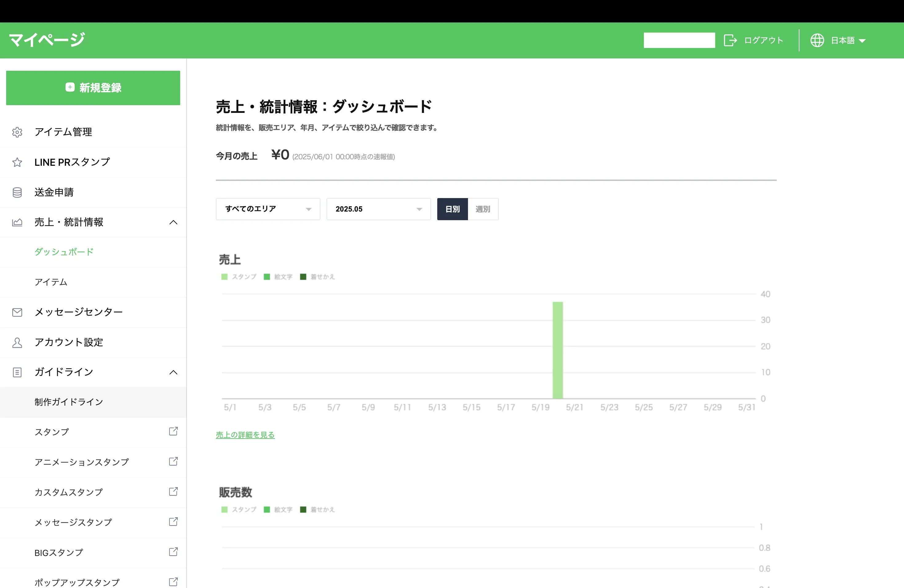Open アカウント設定 menu item
This screenshot has height=588, width=904.
93,342
